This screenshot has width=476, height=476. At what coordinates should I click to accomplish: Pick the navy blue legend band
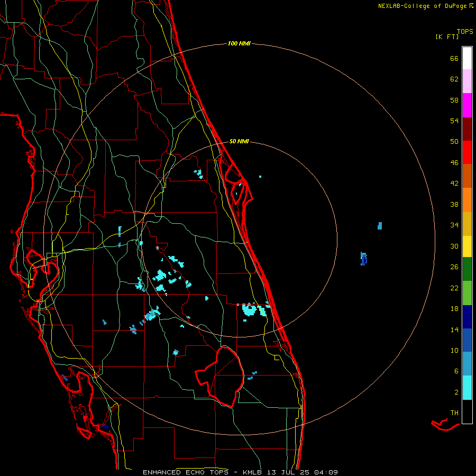(x=467, y=317)
